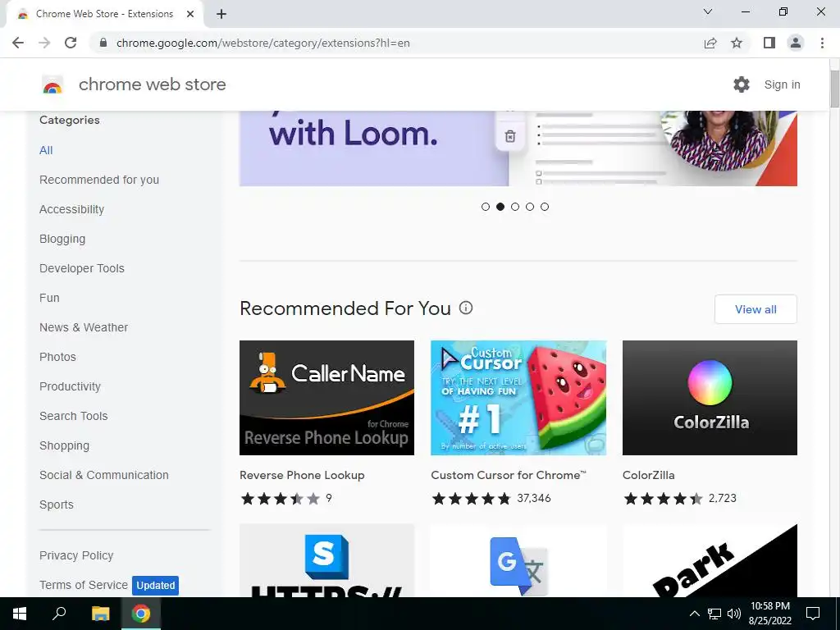Click the browser forward arrow
Image resolution: width=840 pixels, height=630 pixels.
(44, 43)
